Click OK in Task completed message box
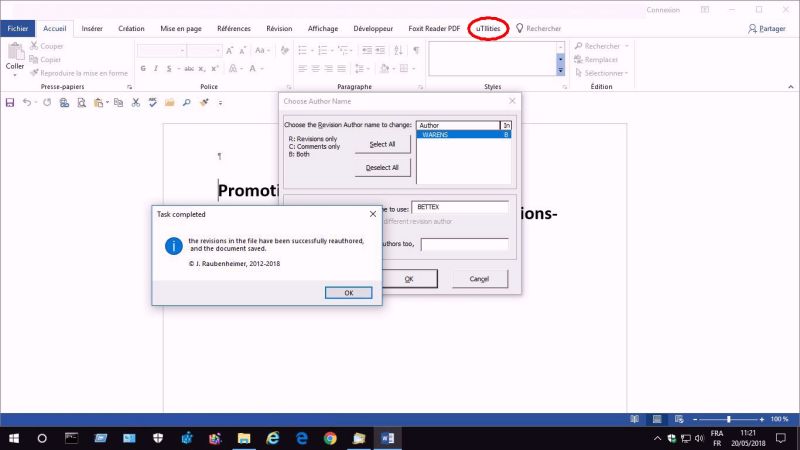Image resolution: width=800 pixels, height=450 pixels. coord(348,293)
